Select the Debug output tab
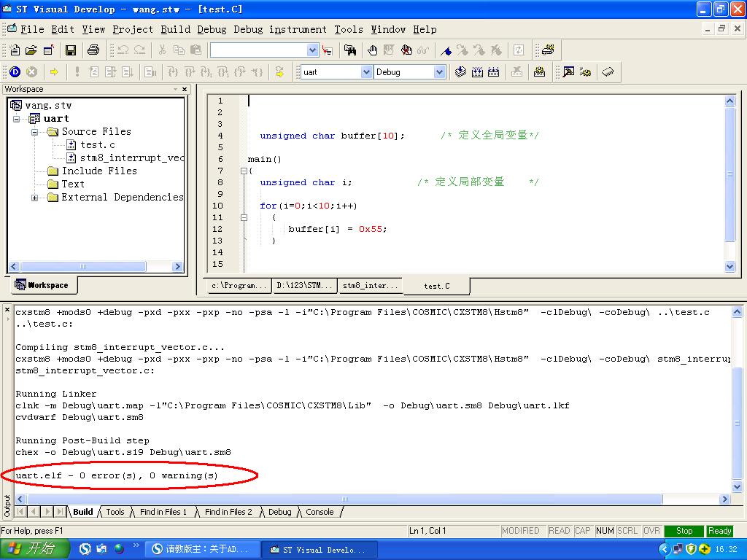This screenshot has width=747, height=560. (x=279, y=512)
